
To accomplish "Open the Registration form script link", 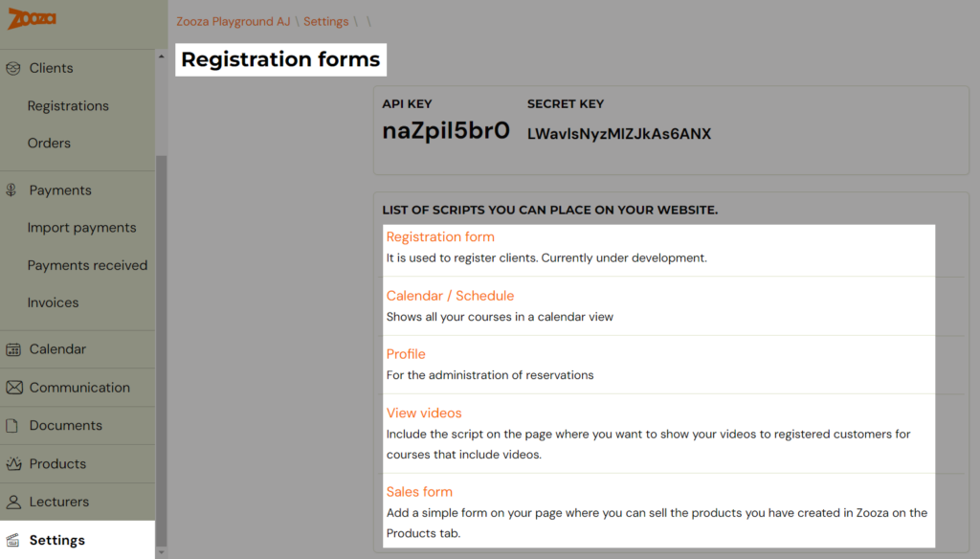I will 440,237.
